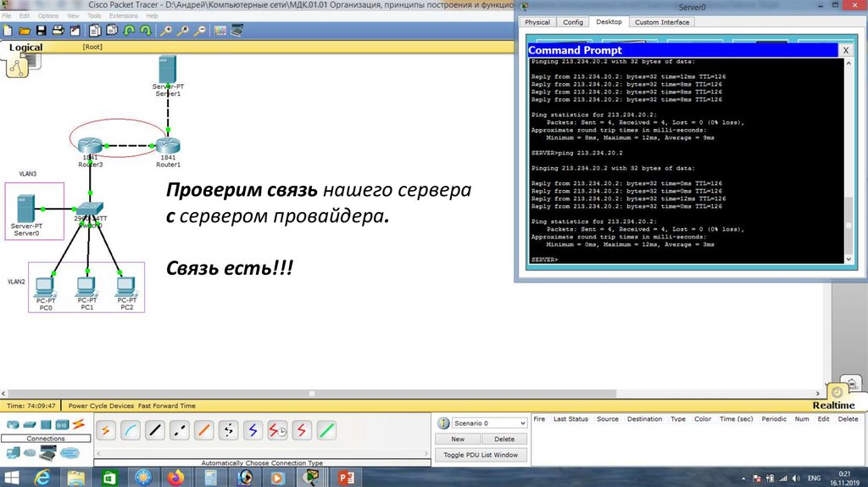Choose the Copper Straight-Through cable
Screen dimensions: 868x487
click(x=155, y=430)
